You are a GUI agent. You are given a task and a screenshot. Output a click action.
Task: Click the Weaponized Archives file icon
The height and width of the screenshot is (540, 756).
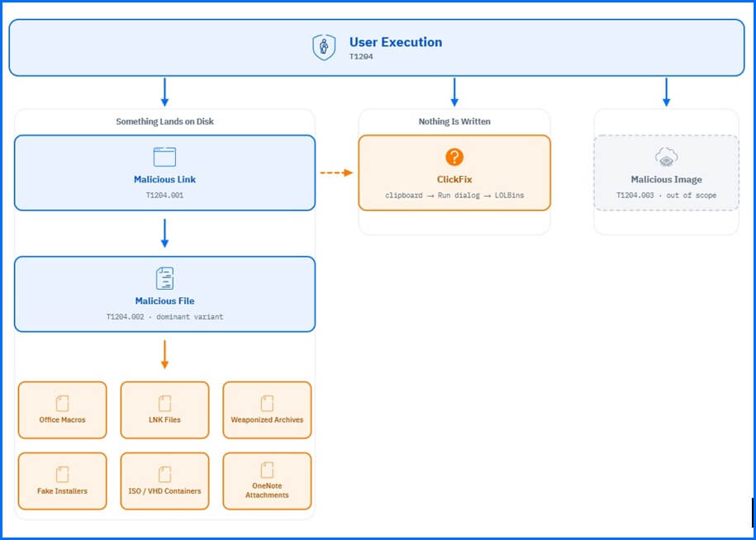click(267, 403)
